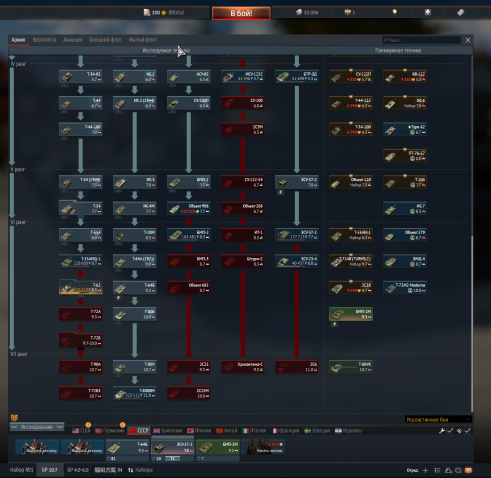Select the T-80УК premium tank card
Screen dimensions: 491x478
351,367
